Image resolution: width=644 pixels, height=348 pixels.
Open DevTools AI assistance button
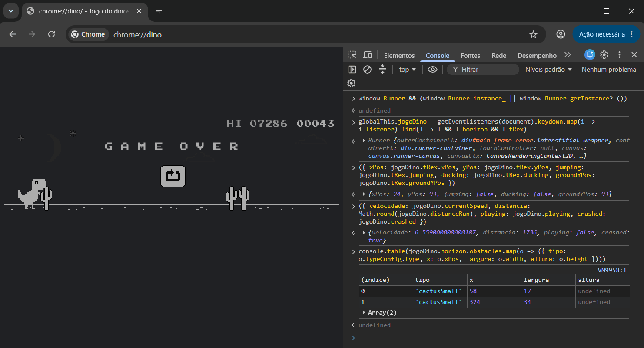click(590, 55)
